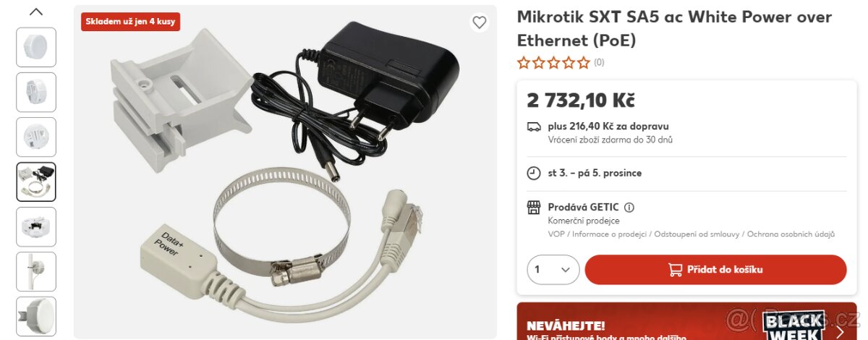Open the quantity dropdown showing 1

point(553,270)
